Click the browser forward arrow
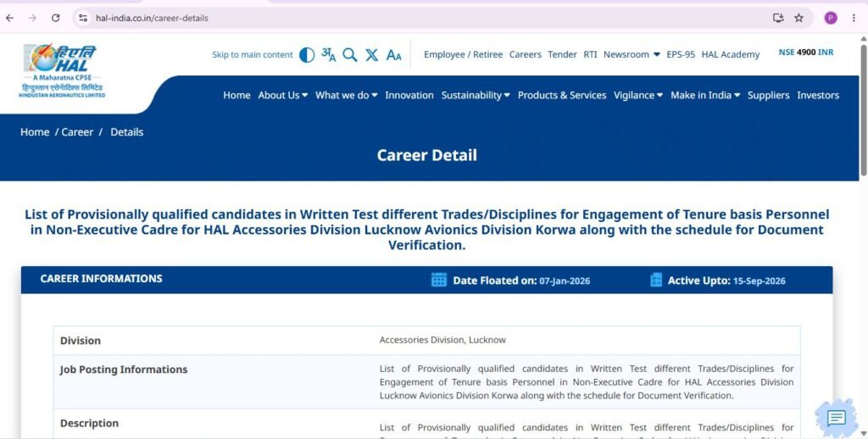This screenshot has width=868, height=439. (33, 18)
